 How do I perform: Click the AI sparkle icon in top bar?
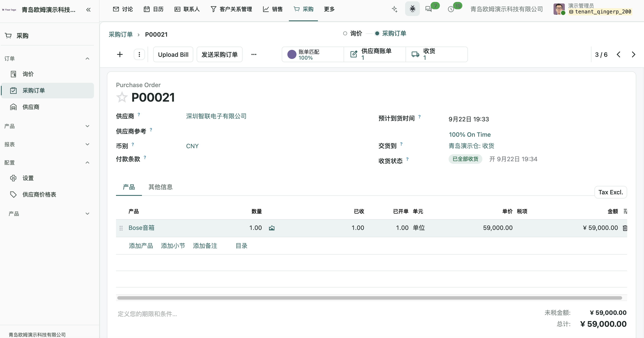click(x=394, y=9)
